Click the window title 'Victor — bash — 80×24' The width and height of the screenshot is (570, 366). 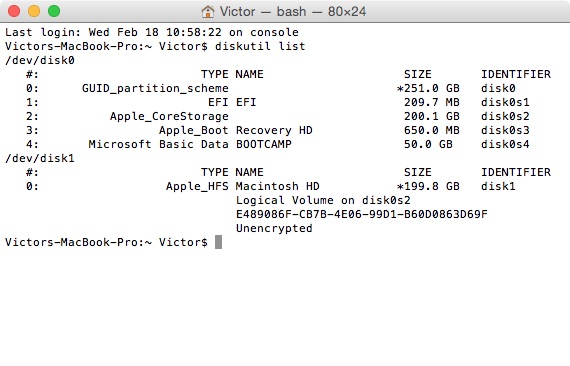(x=293, y=12)
